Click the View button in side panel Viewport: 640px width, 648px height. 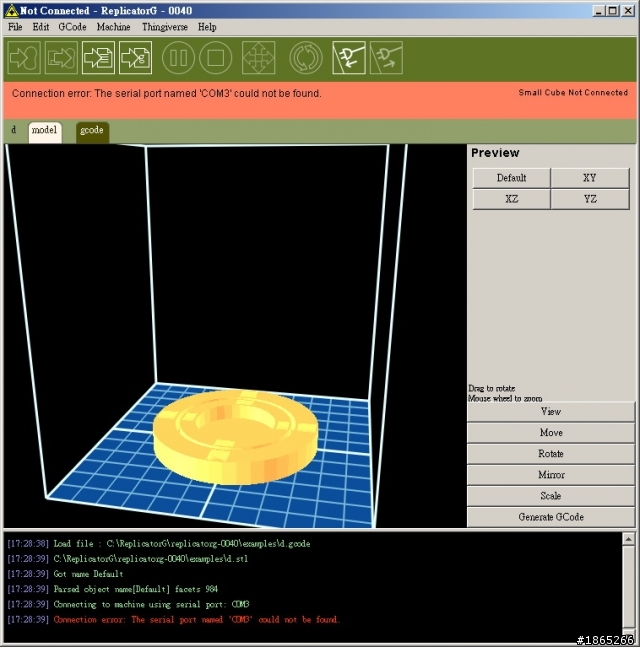(551, 412)
